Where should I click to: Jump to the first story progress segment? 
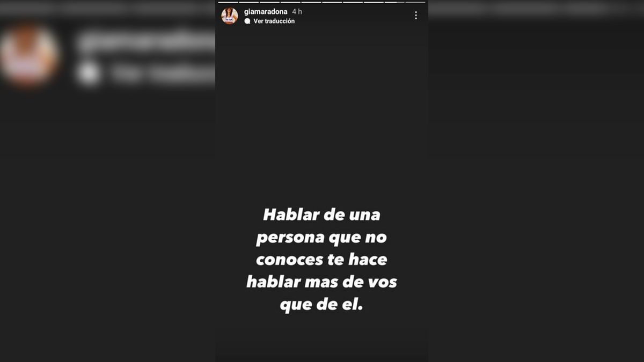click(228, 2)
